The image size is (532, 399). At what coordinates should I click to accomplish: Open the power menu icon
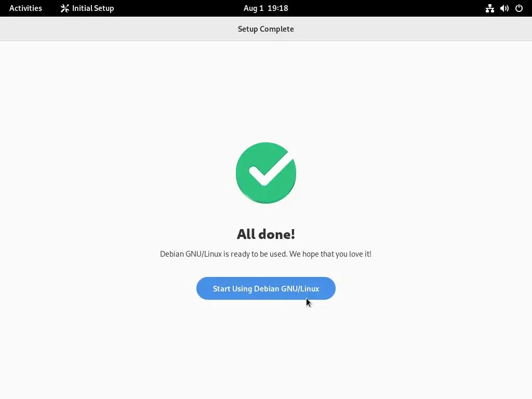tap(519, 8)
